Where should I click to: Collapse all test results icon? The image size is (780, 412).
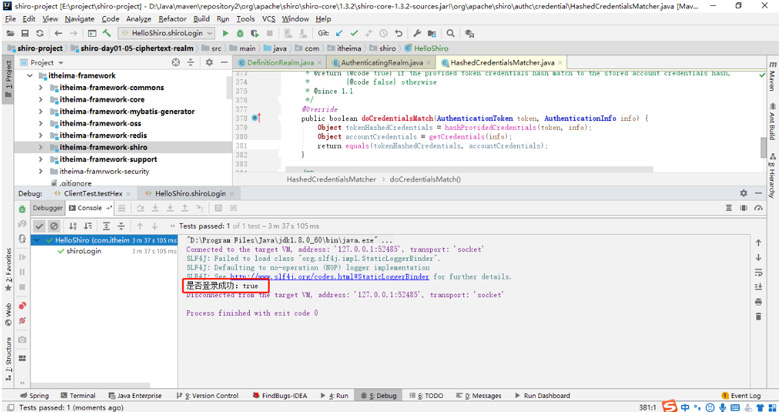(121, 226)
